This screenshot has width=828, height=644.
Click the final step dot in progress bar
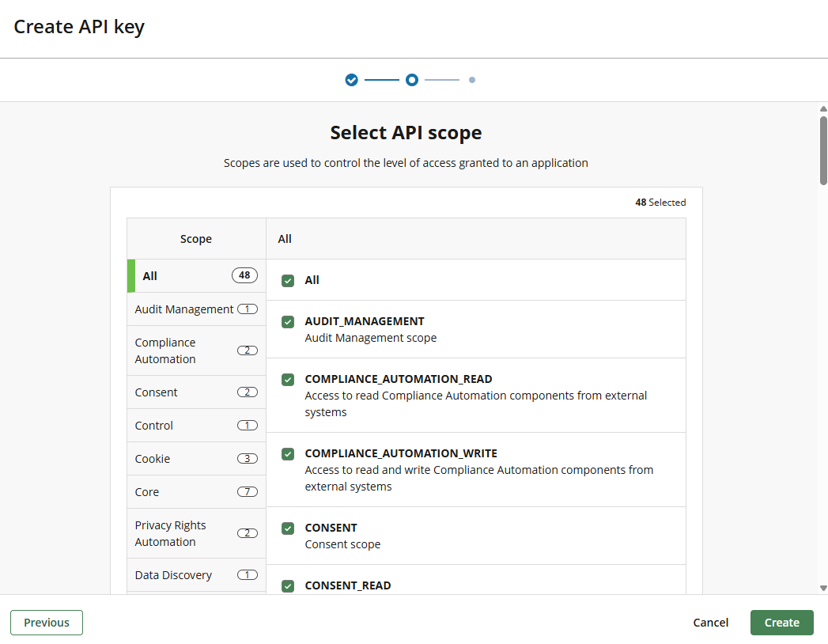pos(472,80)
